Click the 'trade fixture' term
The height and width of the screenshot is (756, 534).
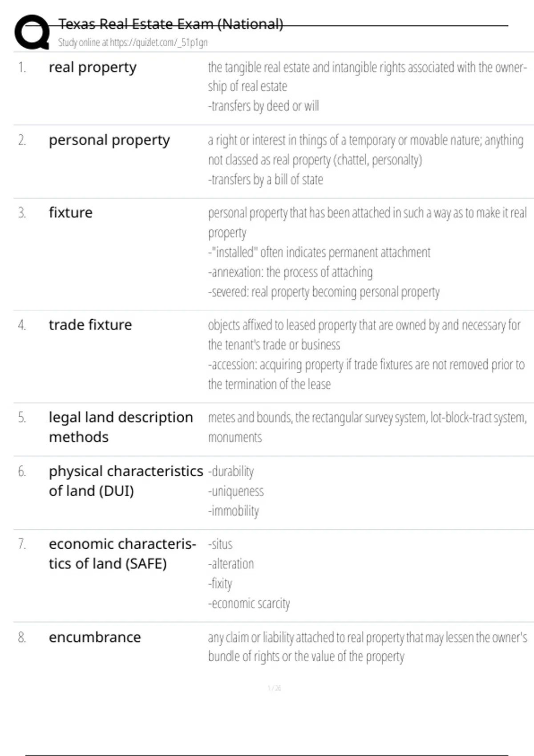[90, 325]
